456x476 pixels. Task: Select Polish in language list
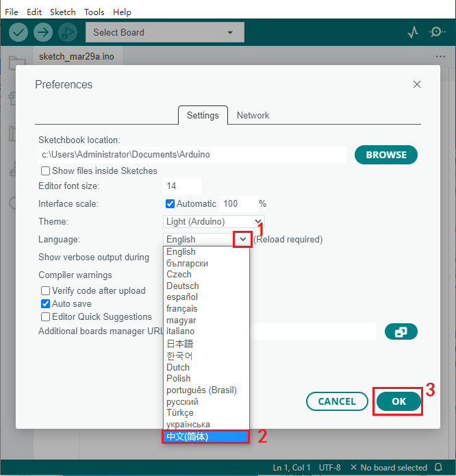click(x=206, y=379)
